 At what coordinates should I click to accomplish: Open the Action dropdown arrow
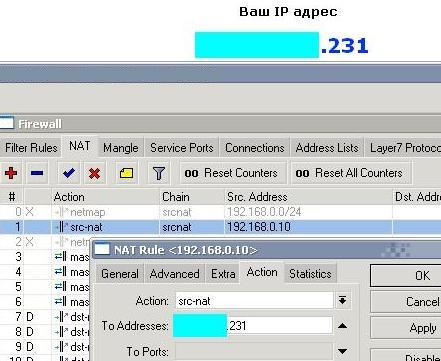point(342,301)
